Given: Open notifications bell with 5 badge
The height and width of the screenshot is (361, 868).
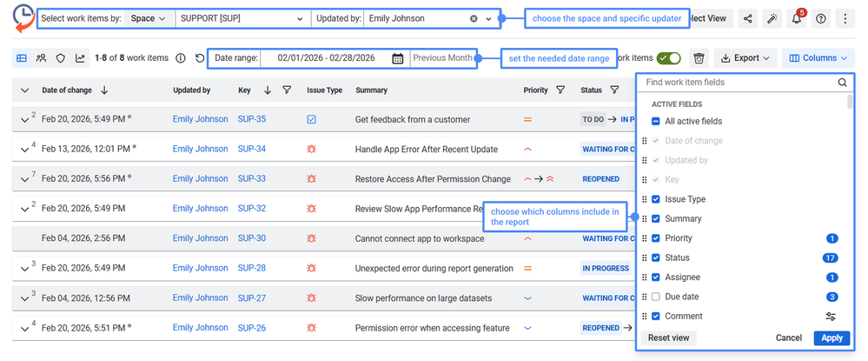Looking at the screenshot, I should 797,19.
